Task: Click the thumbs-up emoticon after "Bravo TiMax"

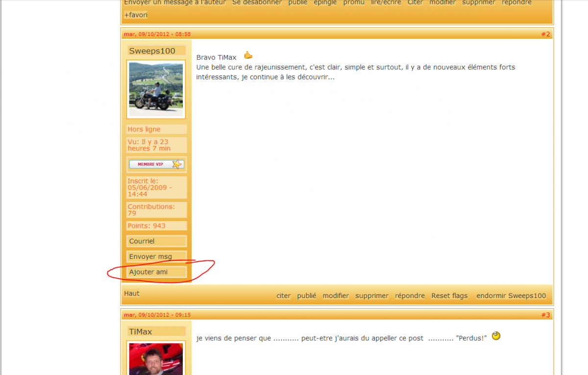Action: point(248,55)
